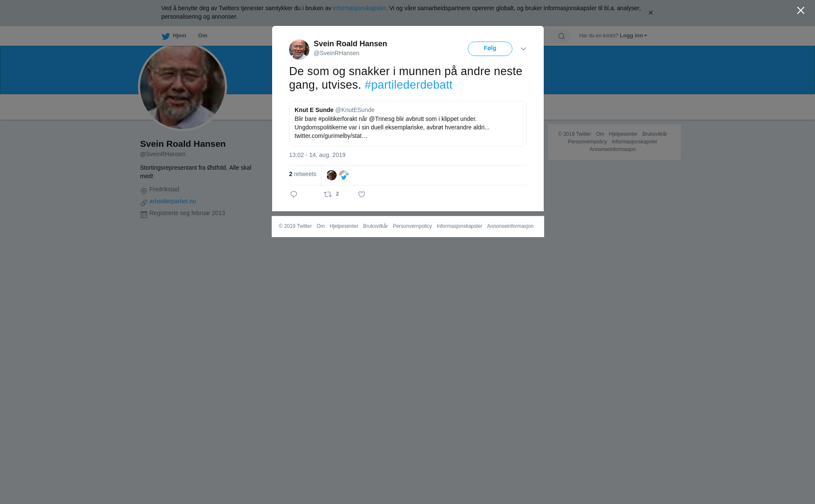
Task: Go to Hjem in the top navigation
Action: point(174,36)
